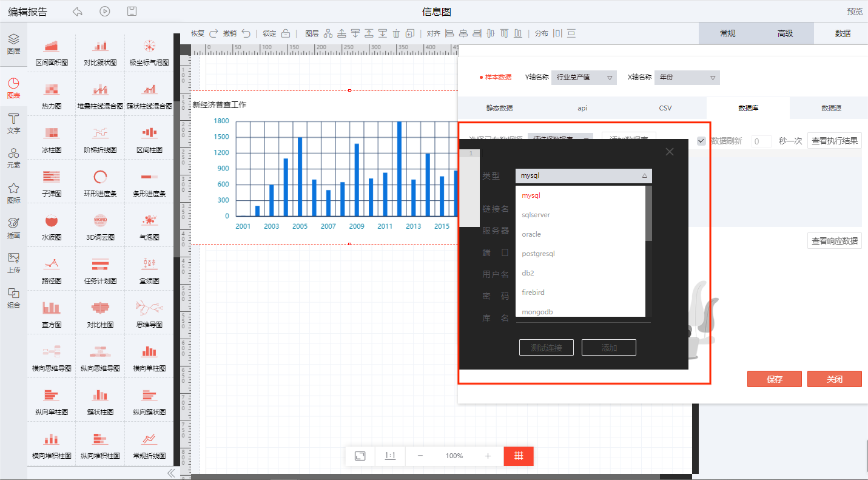Collapse the 类型 mysql dropdown
The width and height of the screenshot is (868, 480).
coord(584,175)
